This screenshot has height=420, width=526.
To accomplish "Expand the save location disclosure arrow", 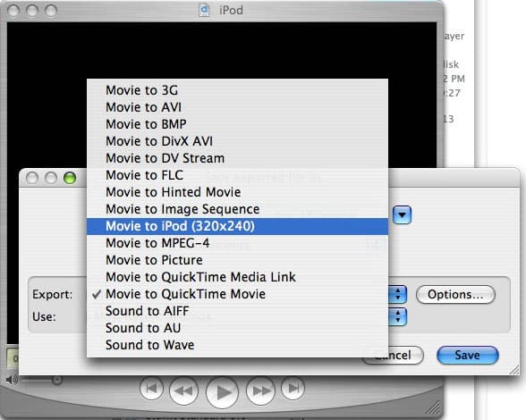I will [x=402, y=214].
